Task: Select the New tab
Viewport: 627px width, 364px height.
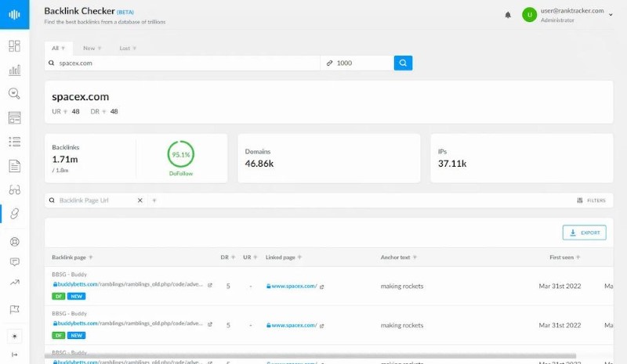Action: (92, 48)
